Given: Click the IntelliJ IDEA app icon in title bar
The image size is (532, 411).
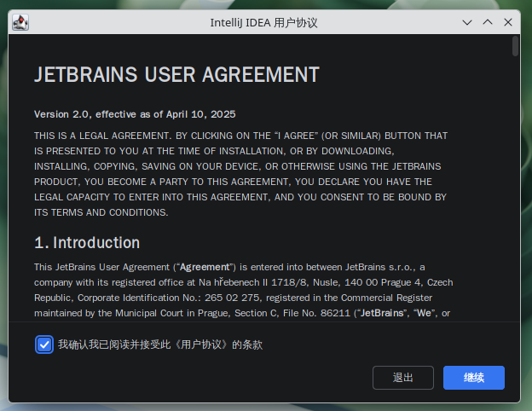Looking at the screenshot, I should click(x=20, y=22).
